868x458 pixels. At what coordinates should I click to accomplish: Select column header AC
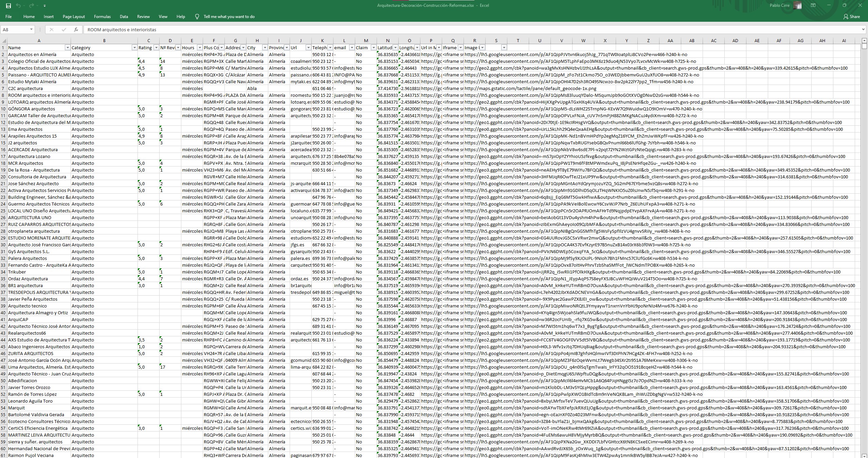pos(714,40)
